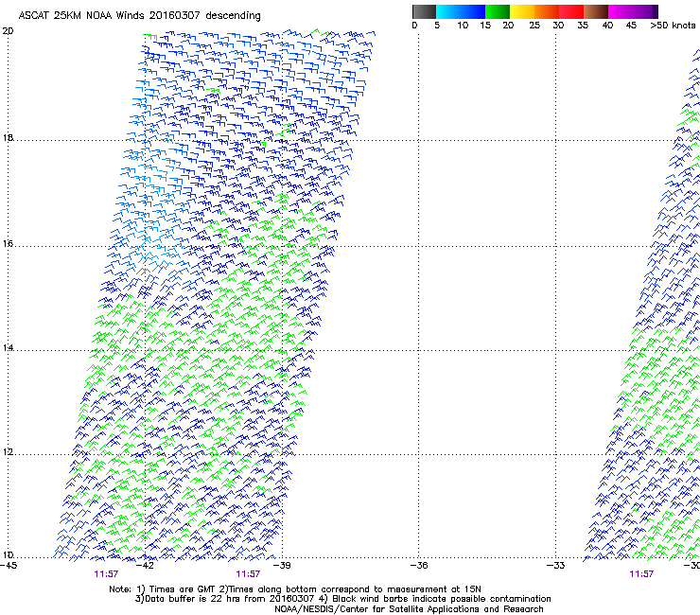Click the longitude label -33
This screenshot has height=615, width=700.
556,566
